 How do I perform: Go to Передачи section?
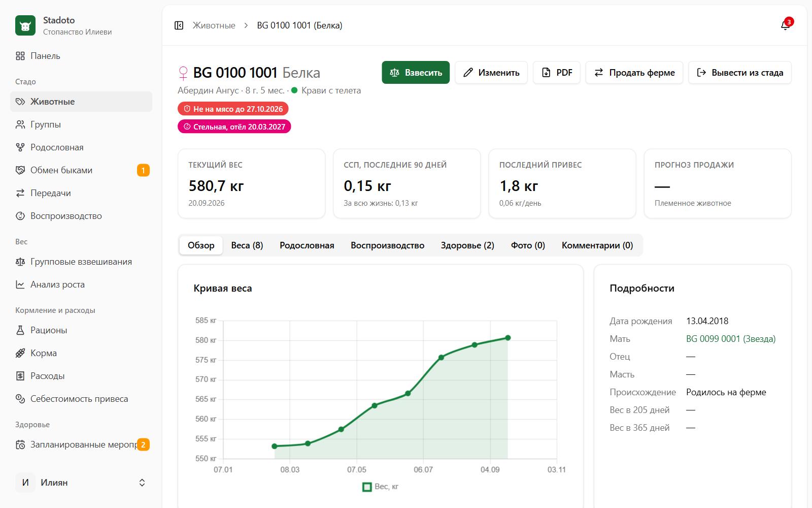(81, 193)
